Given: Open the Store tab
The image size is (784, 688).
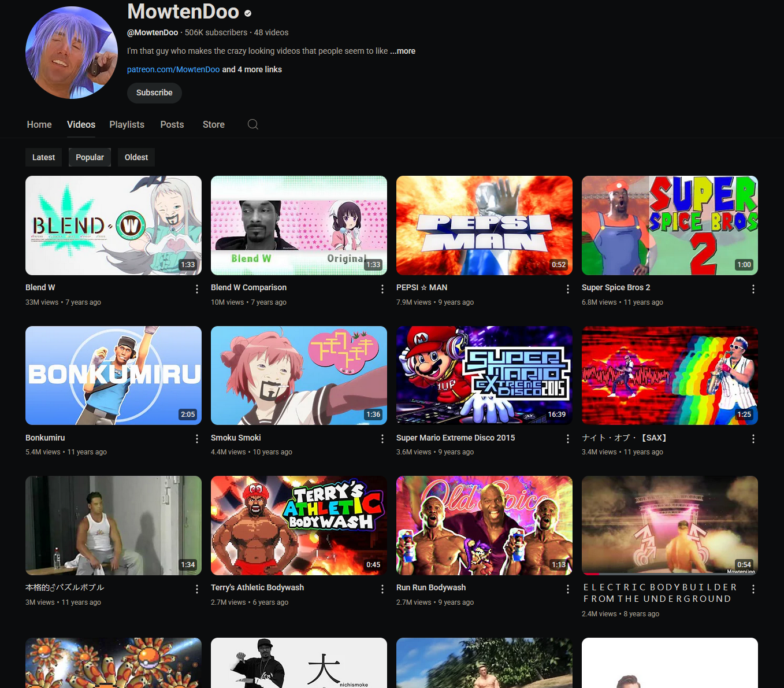Looking at the screenshot, I should click(214, 124).
